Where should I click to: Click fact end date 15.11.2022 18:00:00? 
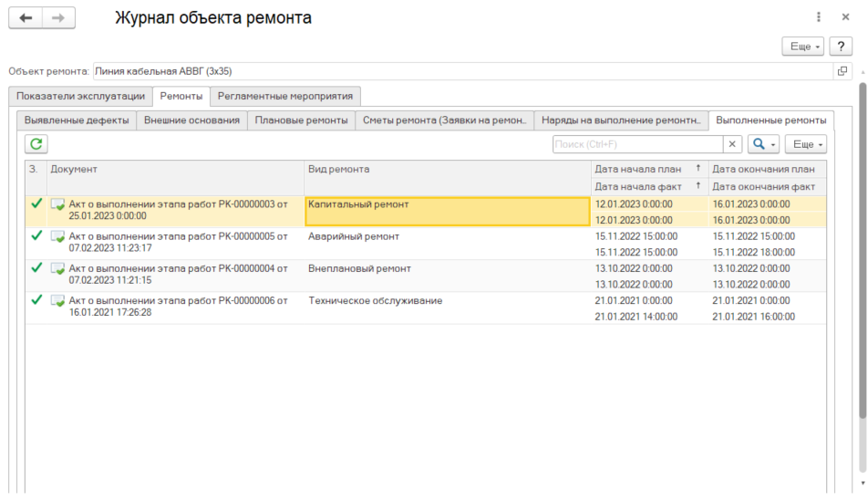click(x=753, y=252)
